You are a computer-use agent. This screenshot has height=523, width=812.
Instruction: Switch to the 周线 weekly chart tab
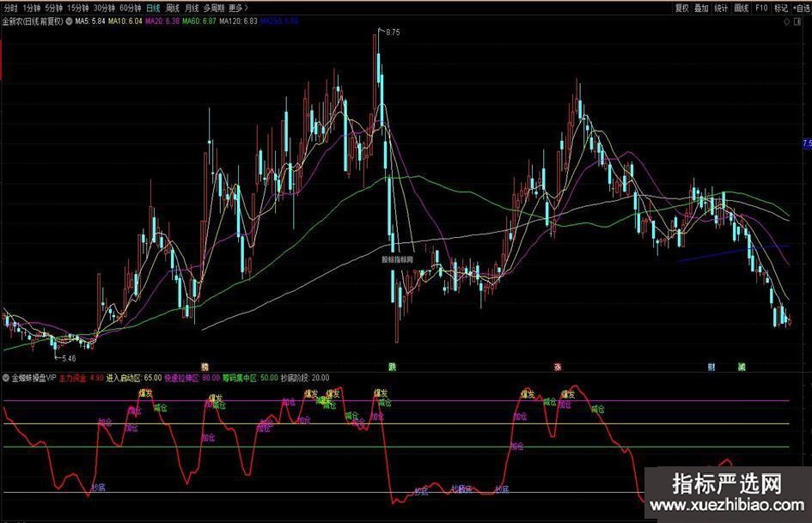click(x=173, y=8)
